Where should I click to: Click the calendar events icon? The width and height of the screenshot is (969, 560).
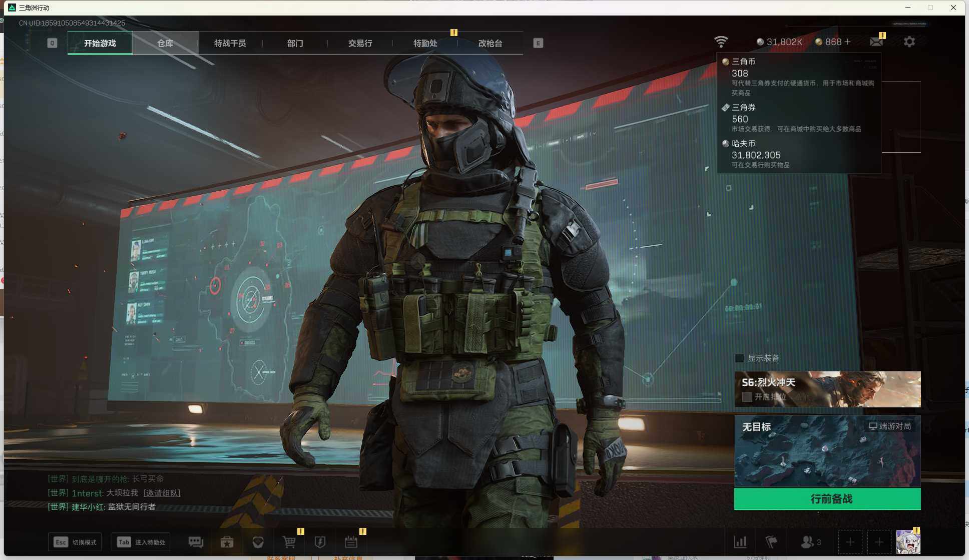click(x=351, y=542)
